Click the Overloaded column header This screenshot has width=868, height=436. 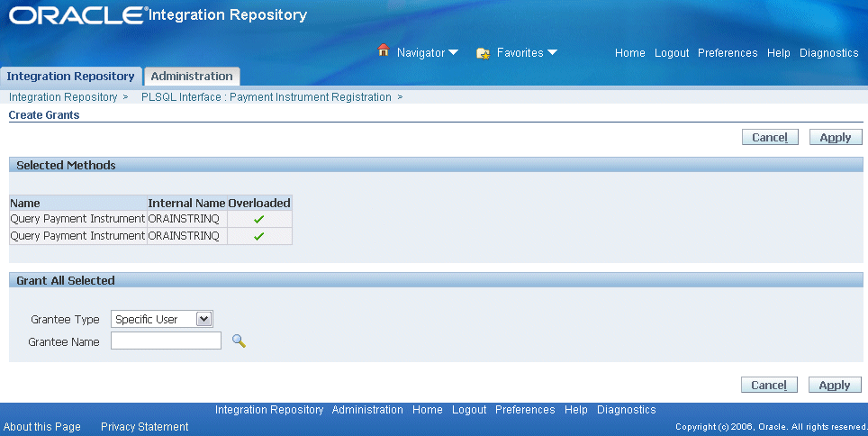259,204
